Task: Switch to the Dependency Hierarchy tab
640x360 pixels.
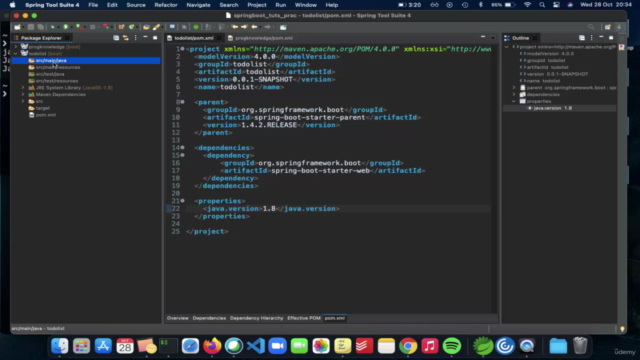Action: [256, 318]
